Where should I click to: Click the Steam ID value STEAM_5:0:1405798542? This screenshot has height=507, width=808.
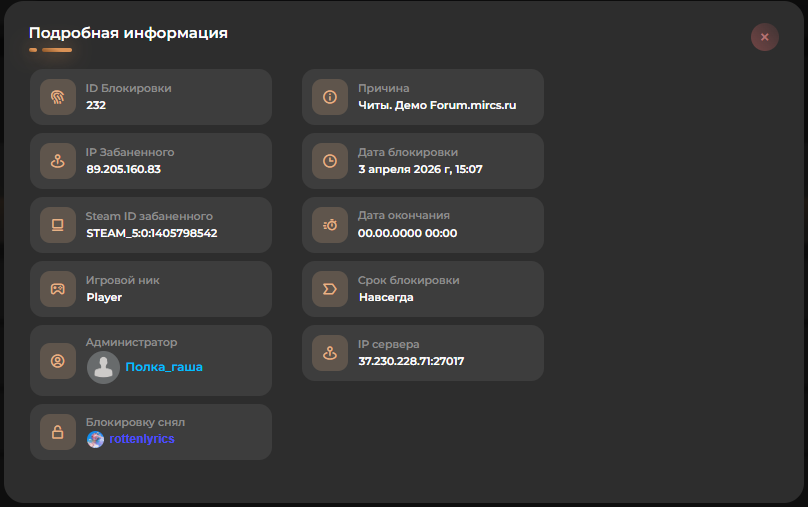pyautogui.click(x=152, y=233)
